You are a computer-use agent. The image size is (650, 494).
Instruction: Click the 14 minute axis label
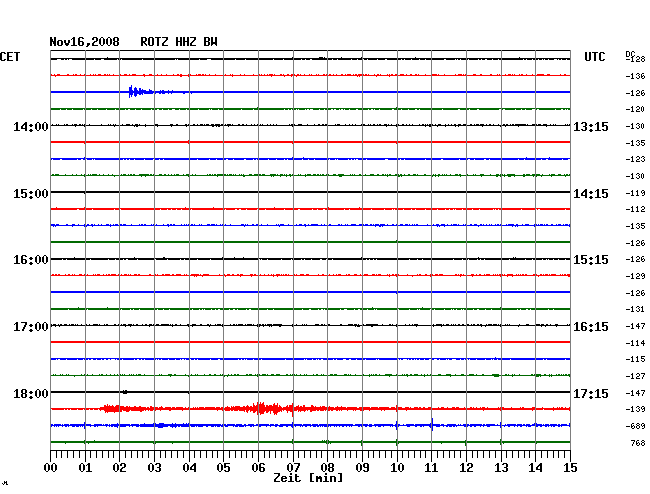pos(535,468)
